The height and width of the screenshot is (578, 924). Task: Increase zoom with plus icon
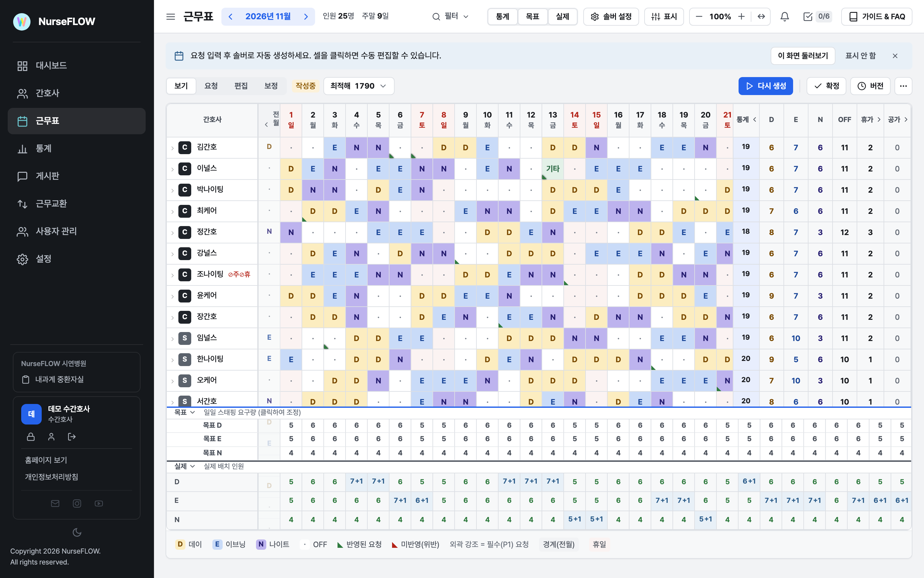tap(741, 16)
